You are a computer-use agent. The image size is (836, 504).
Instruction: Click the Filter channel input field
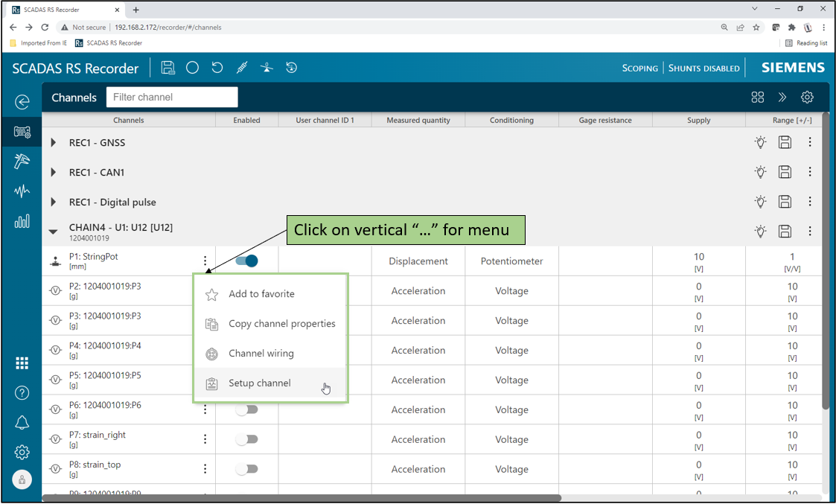point(172,97)
